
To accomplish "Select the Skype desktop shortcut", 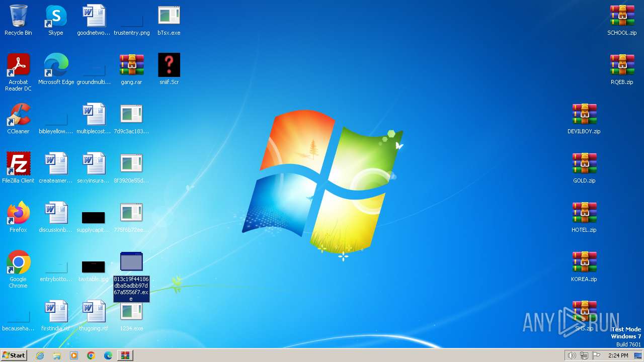I will pyautogui.click(x=56, y=16).
